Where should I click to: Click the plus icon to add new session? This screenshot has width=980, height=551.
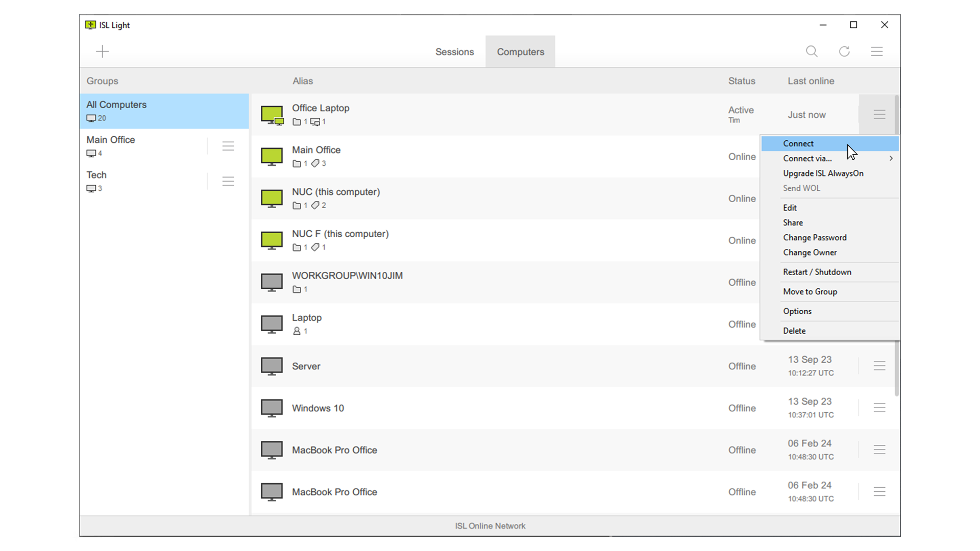(103, 52)
